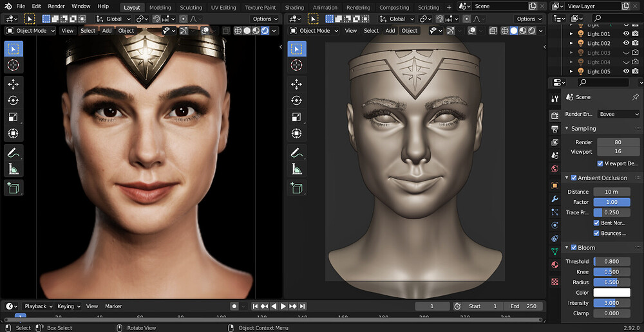Select the Move tool in right viewport

(296, 84)
